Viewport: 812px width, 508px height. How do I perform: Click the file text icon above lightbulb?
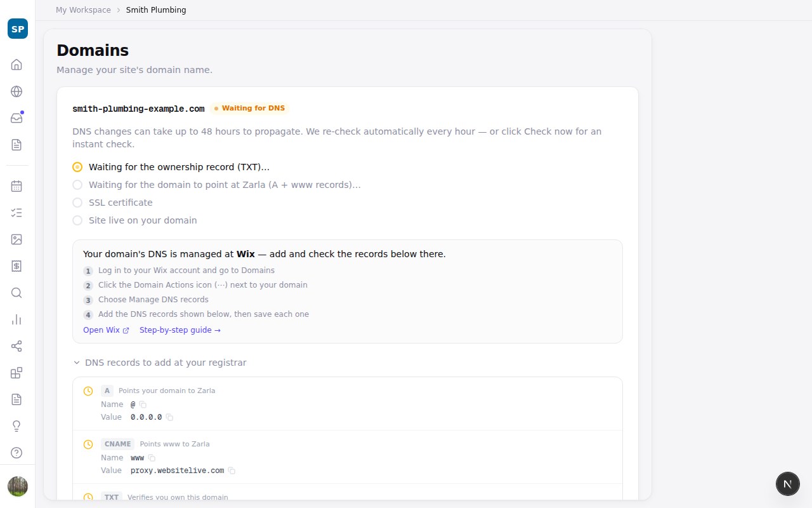coord(16,399)
